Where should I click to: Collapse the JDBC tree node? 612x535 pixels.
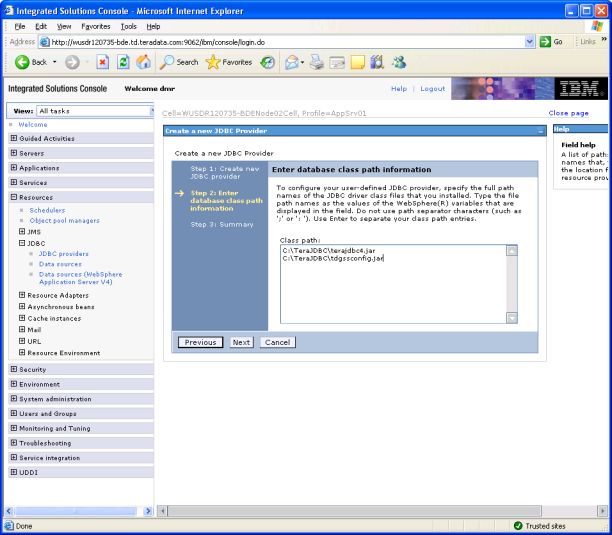[22, 243]
